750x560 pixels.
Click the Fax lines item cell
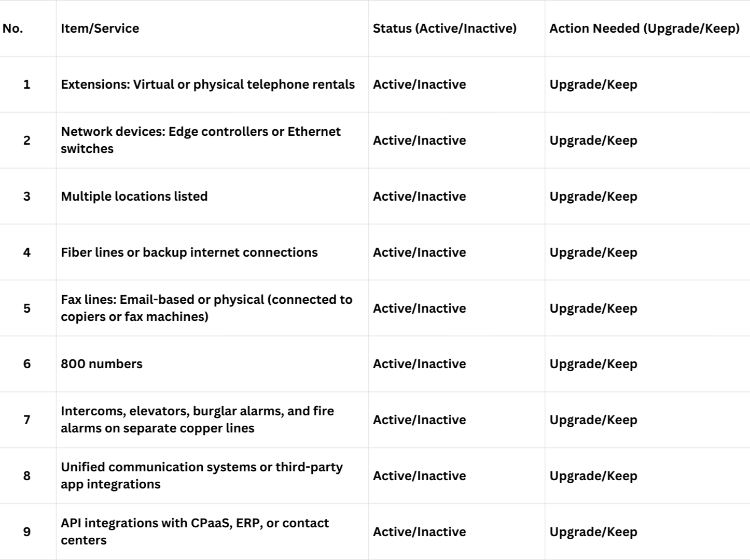[206, 308]
